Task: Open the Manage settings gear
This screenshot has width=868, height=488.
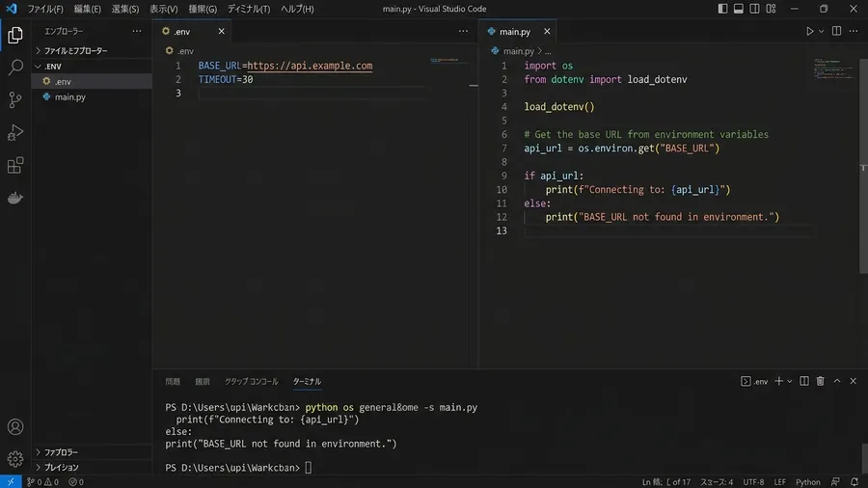Action: pos(14,459)
